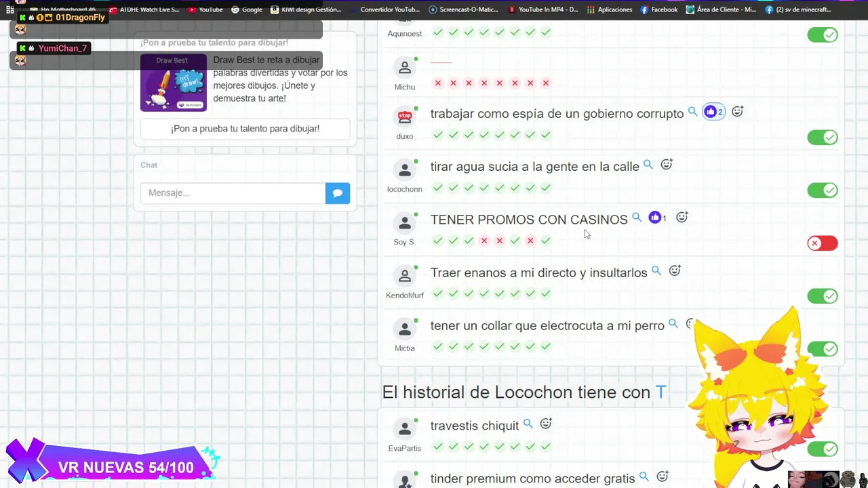This screenshot has height=488, width=868.
Task: Open 'YouTube In MP4' bookmark
Action: pyautogui.click(x=542, y=9)
